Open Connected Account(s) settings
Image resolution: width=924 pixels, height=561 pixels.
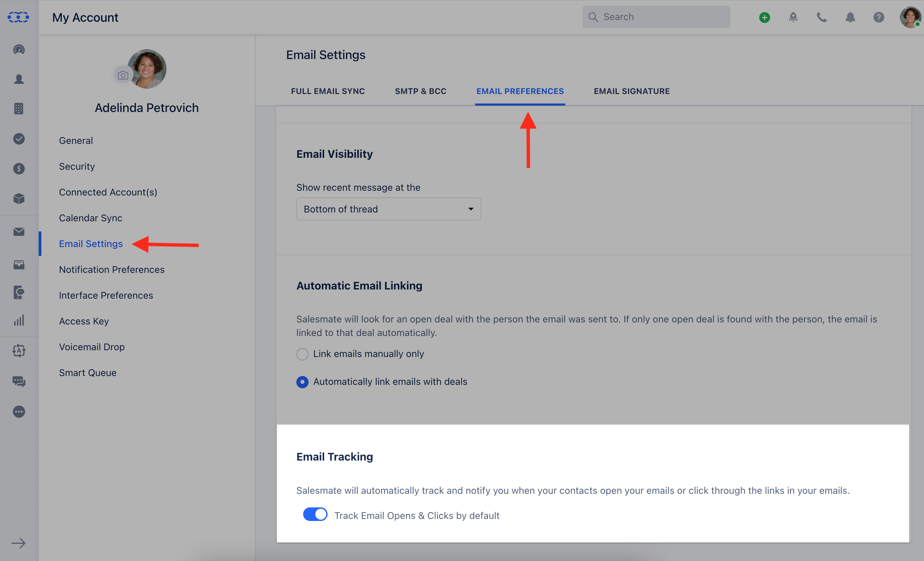coord(108,192)
